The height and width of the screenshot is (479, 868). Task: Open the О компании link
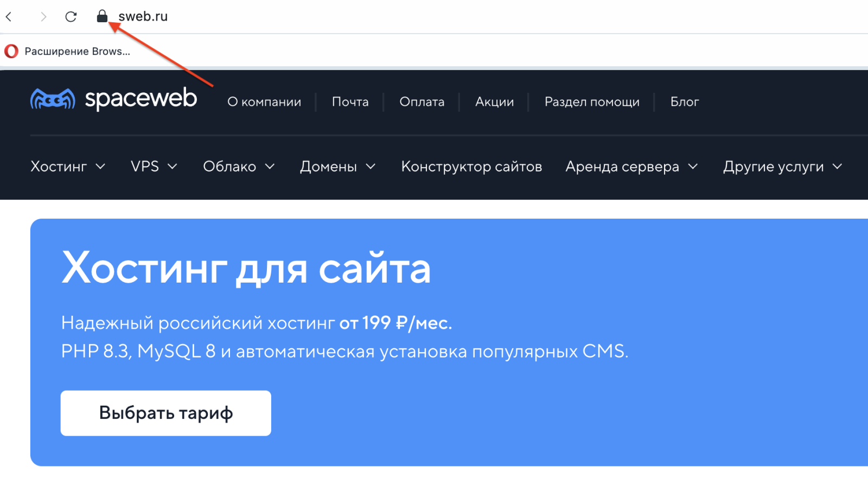[264, 102]
